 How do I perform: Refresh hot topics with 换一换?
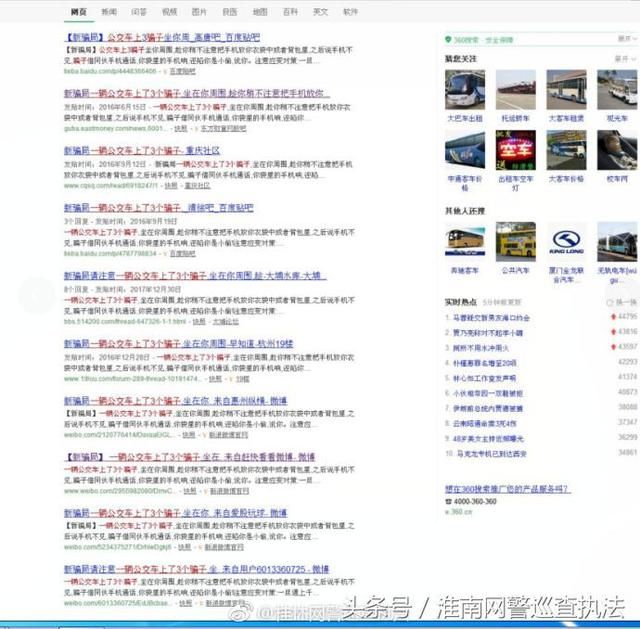tap(622, 302)
